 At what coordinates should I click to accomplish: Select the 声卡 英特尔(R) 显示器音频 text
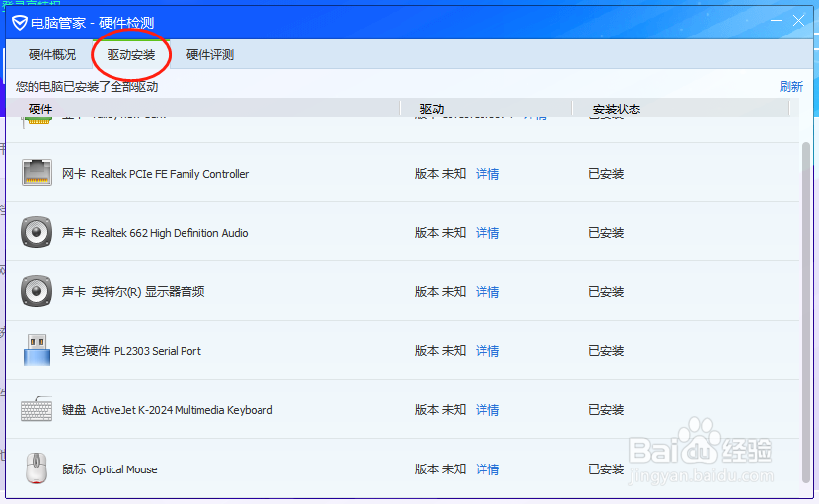pyautogui.click(x=133, y=291)
